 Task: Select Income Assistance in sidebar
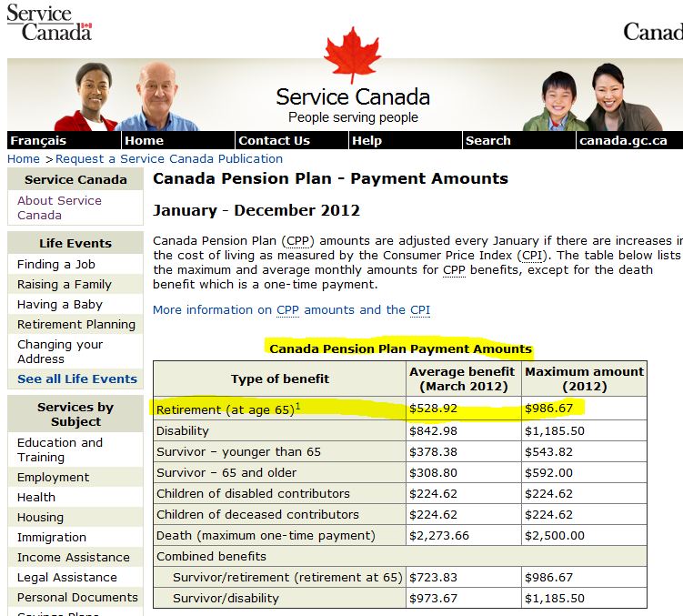(73, 557)
